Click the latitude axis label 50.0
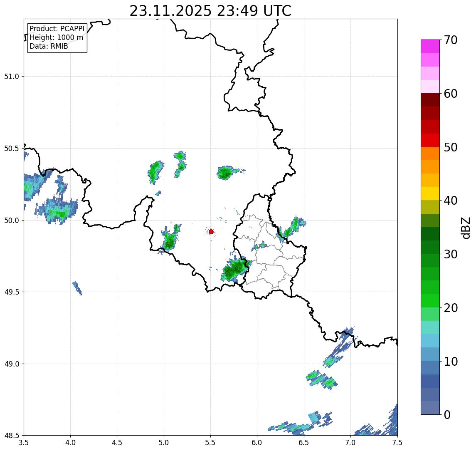This screenshot has height=451, width=476. (x=12, y=221)
